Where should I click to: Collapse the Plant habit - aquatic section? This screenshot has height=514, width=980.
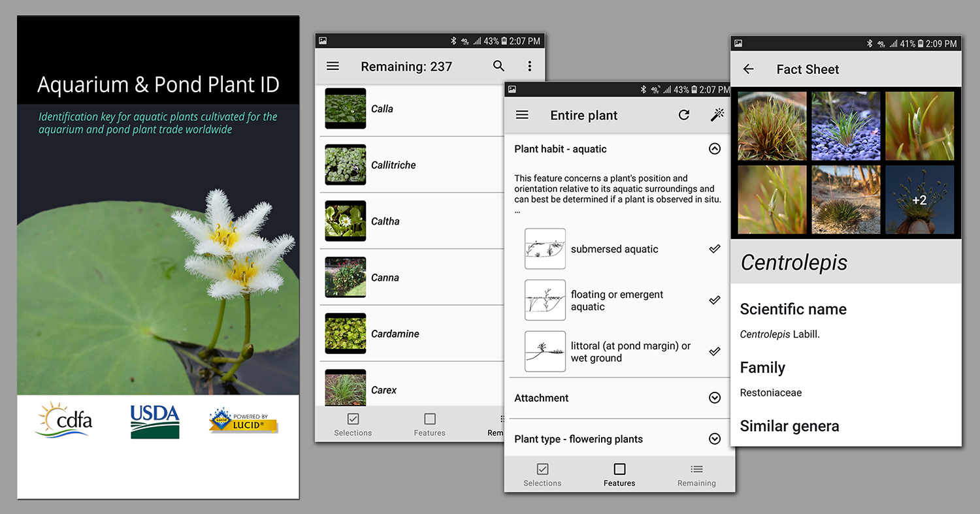pos(715,149)
